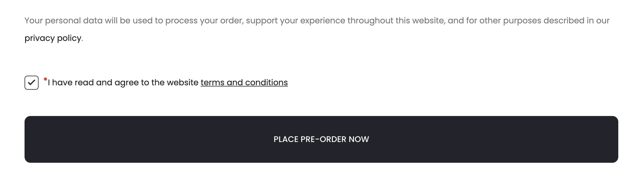Click the checked box before the red asterisk
Viewport: 644px width, 187px height.
coord(32,83)
